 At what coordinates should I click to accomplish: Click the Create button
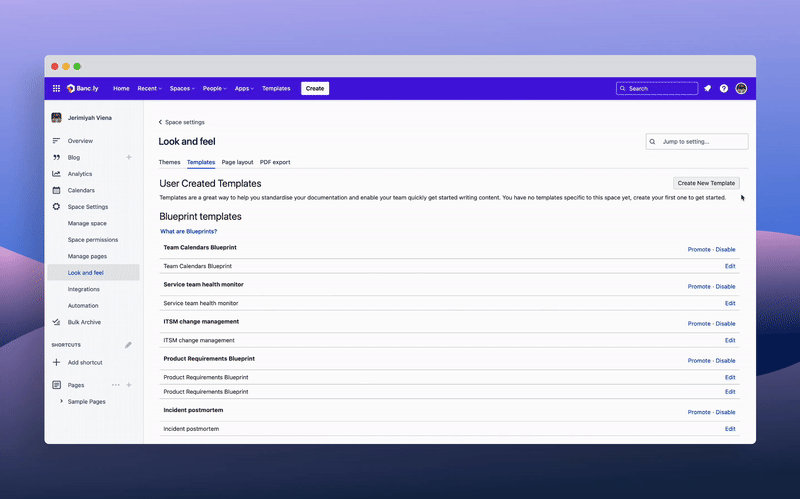[x=315, y=88]
